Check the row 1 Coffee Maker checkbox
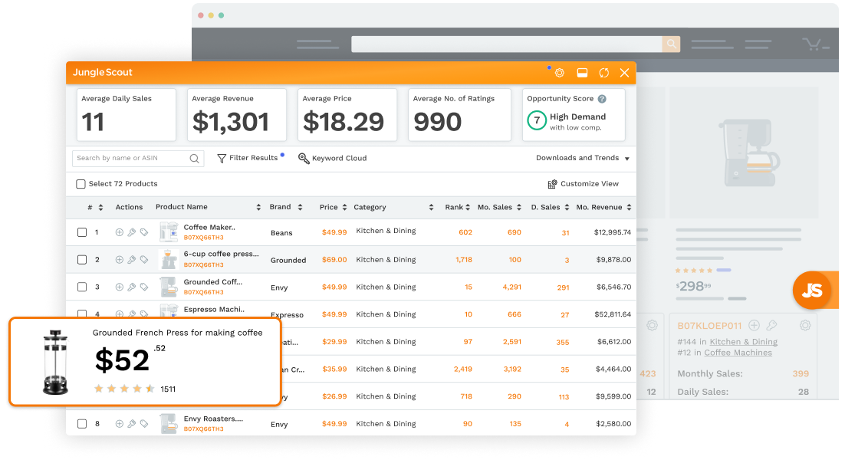The height and width of the screenshot is (460, 868). [82, 232]
